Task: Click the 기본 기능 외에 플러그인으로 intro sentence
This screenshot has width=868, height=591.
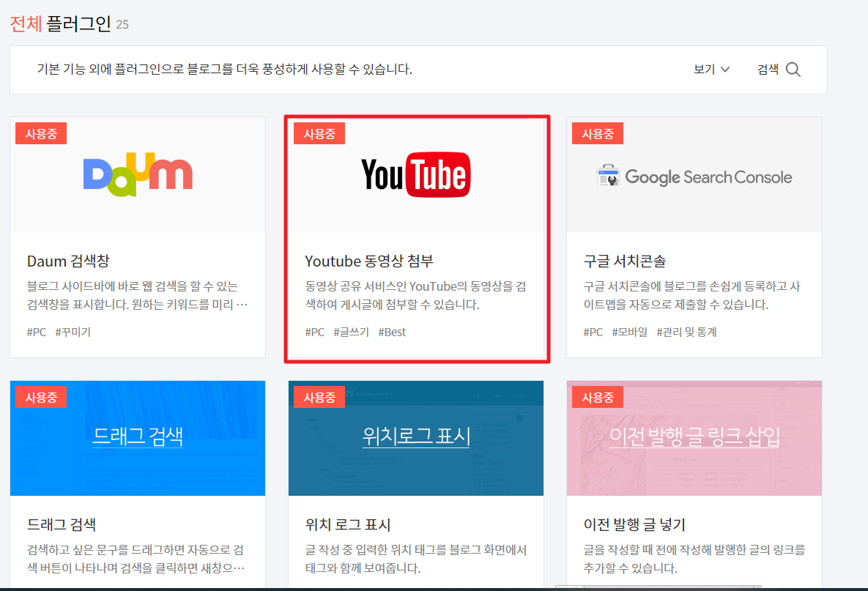Action: click(224, 69)
